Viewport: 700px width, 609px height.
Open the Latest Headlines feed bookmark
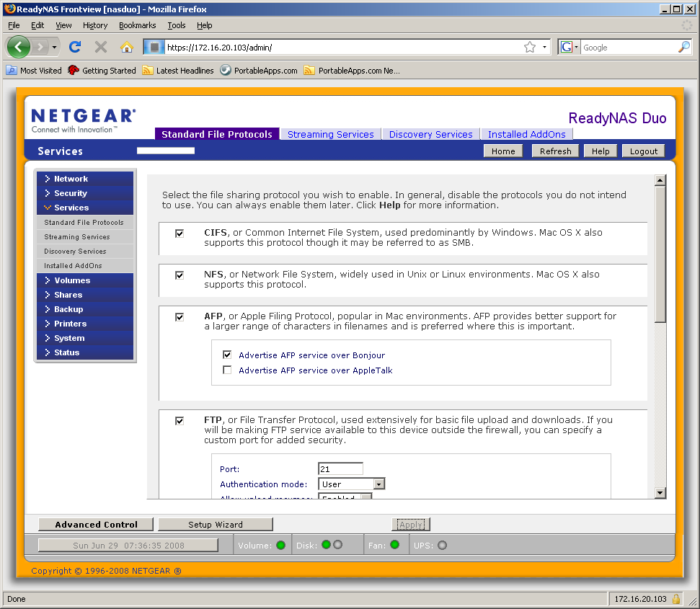[x=178, y=71]
